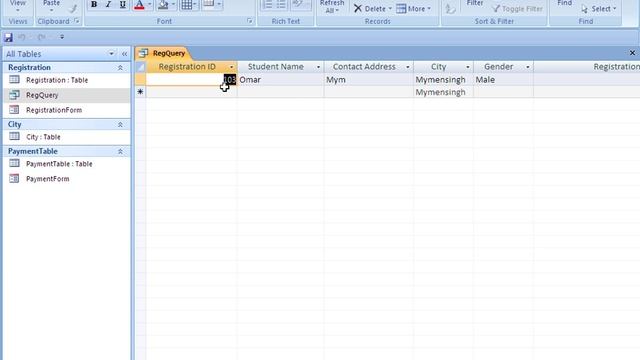Collapse the PaymentTable group

(x=120, y=151)
